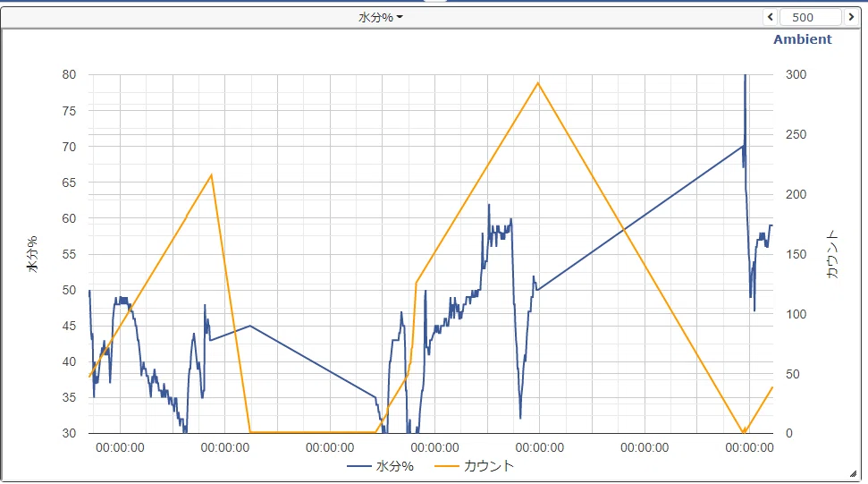Click the right axis value 300
The height and width of the screenshot is (484, 868).
click(x=796, y=74)
